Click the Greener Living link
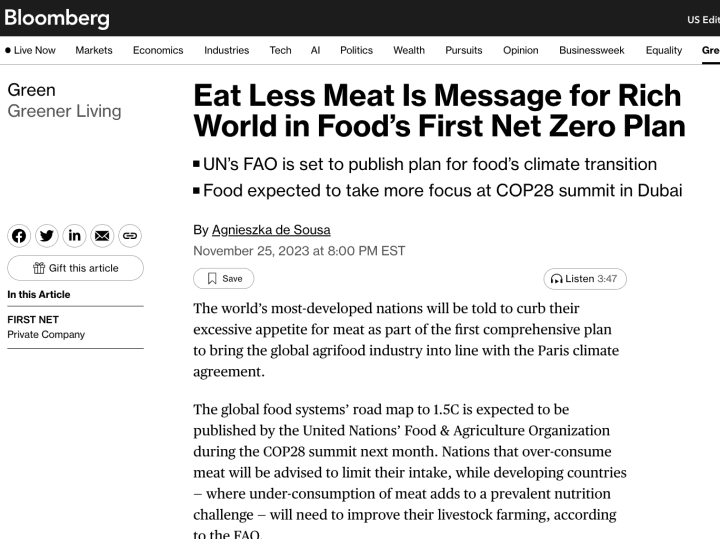This screenshot has height=539, width=720. pos(64,111)
